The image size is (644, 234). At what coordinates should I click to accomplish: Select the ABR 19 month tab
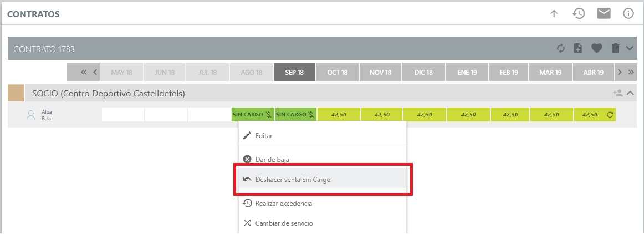click(594, 72)
